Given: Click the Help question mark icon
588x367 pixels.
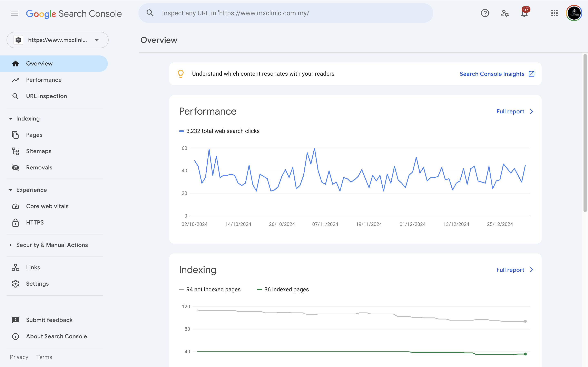Looking at the screenshot, I should [x=485, y=13].
